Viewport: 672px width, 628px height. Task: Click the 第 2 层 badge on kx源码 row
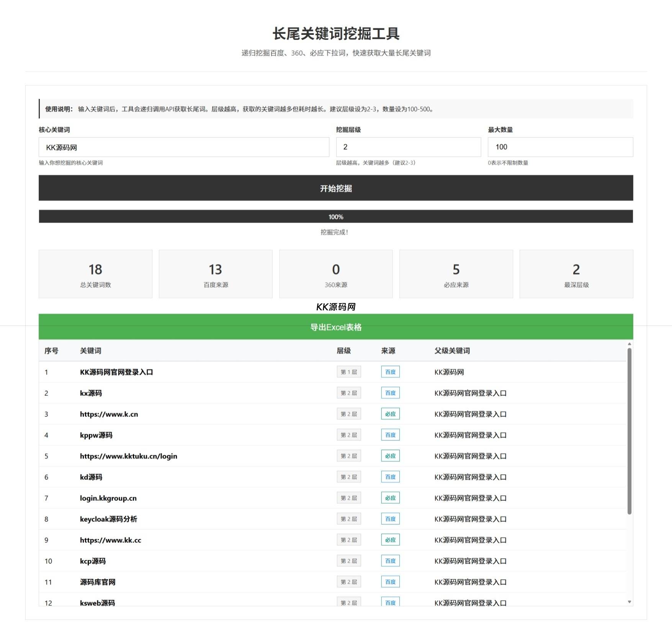pyautogui.click(x=349, y=392)
